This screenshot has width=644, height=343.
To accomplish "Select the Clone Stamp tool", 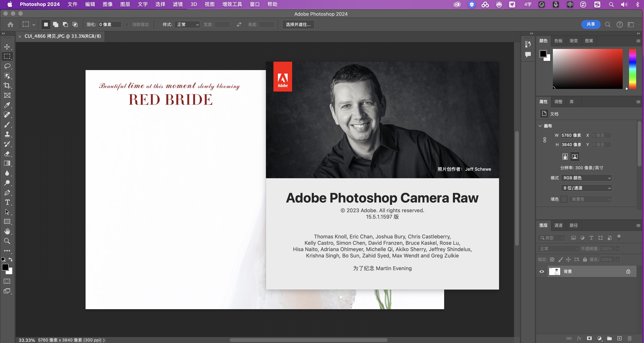I will pyautogui.click(x=7, y=134).
